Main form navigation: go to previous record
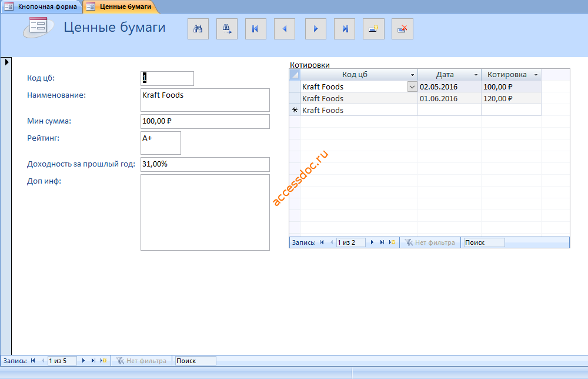 tap(43, 361)
